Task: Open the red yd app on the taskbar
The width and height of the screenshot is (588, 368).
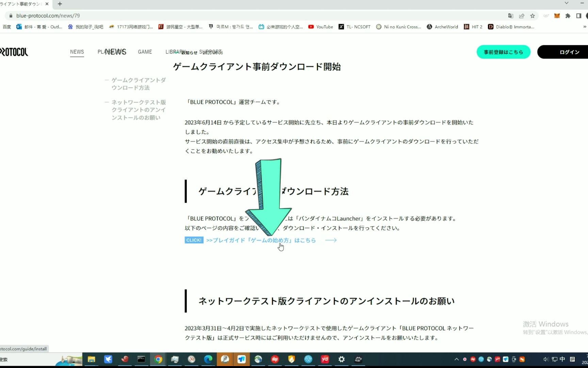Action: (x=325, y=359)
